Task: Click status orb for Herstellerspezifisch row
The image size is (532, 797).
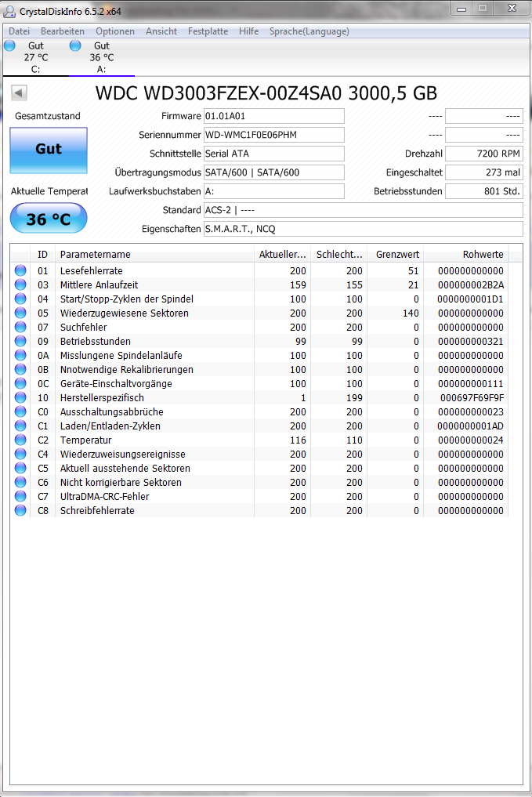Action: tap(20, 397)
